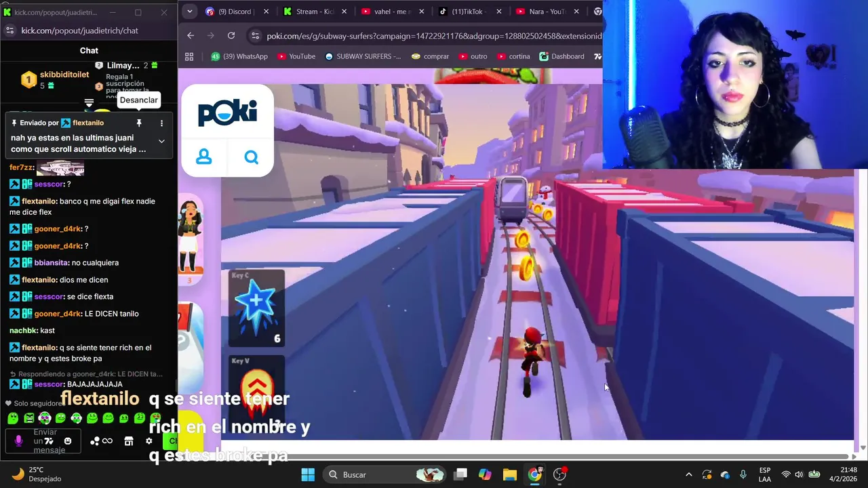Click Lilmay... in the gift leaderboard
Viewport: 868px width, 488px height.
click(123, 66)
